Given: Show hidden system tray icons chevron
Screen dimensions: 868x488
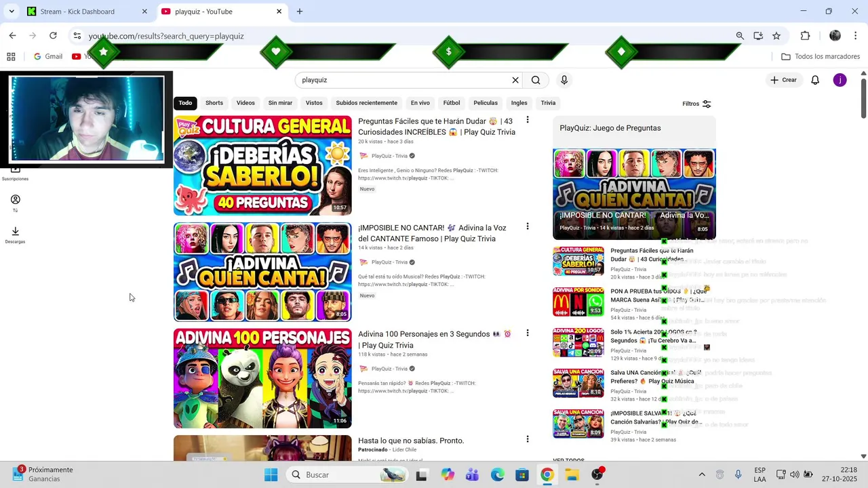Looking at the screenshot, I should click(702, 474).
